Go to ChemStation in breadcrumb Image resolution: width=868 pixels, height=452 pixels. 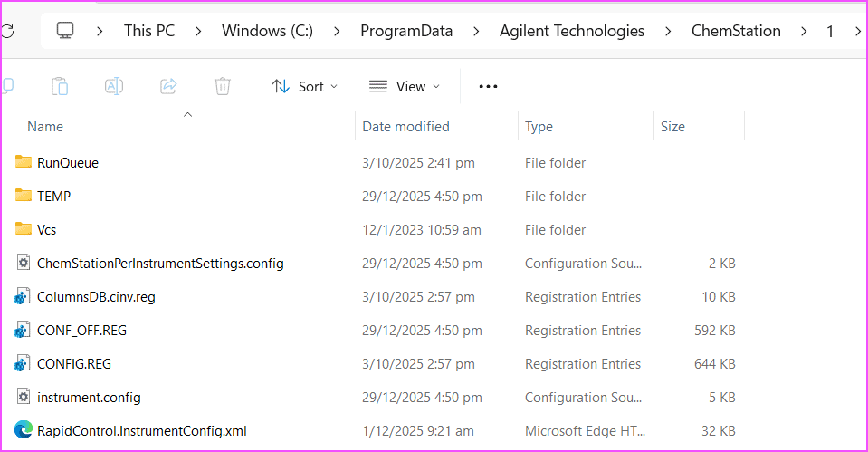click(736, 31)
